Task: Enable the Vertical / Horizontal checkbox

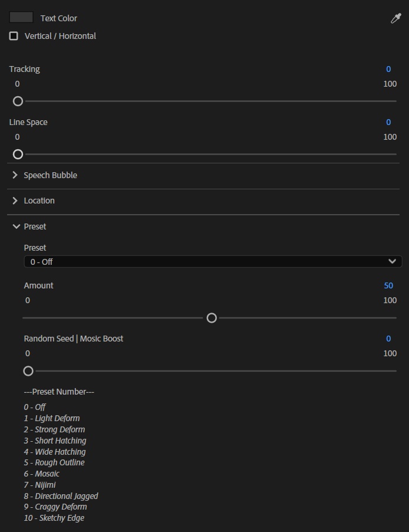Action: tap(14, 36)
